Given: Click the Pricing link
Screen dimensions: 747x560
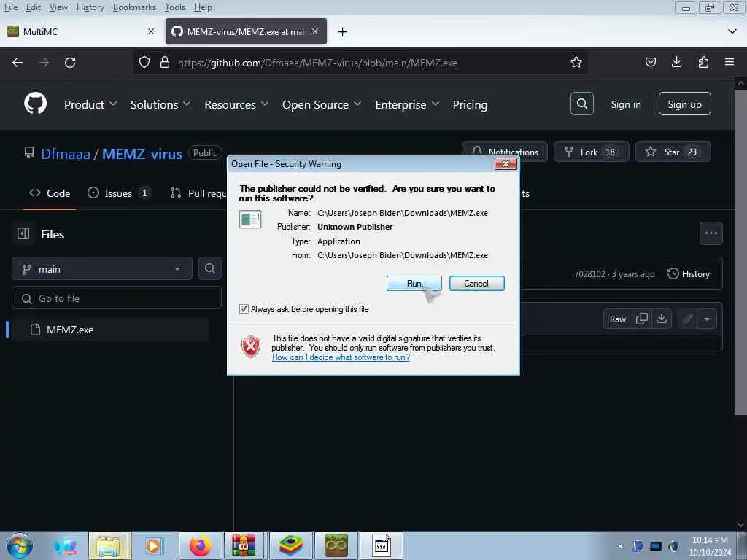Looking at the screenshot, I should pyautogui.click(x=470, y=104).
